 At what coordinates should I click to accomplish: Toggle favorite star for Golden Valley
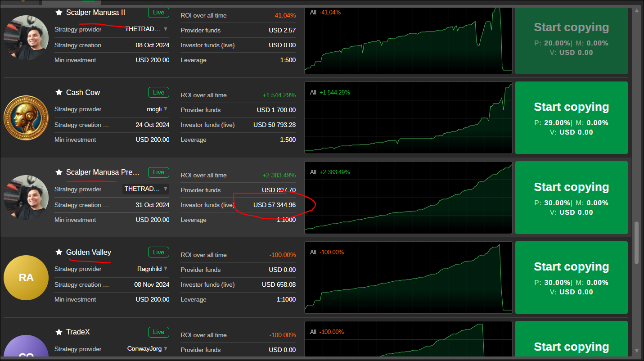tap(59, 252)
